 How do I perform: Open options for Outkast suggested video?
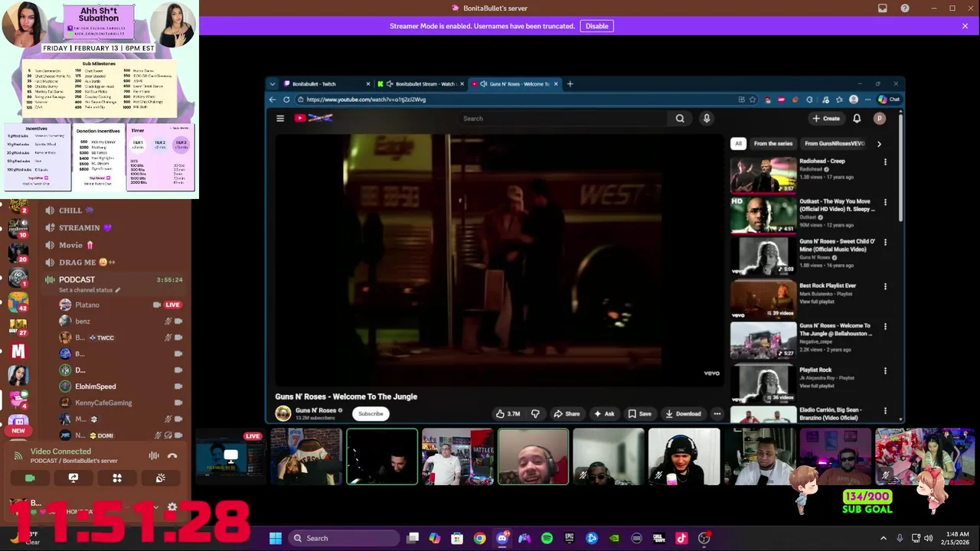[x=885, y=202]
